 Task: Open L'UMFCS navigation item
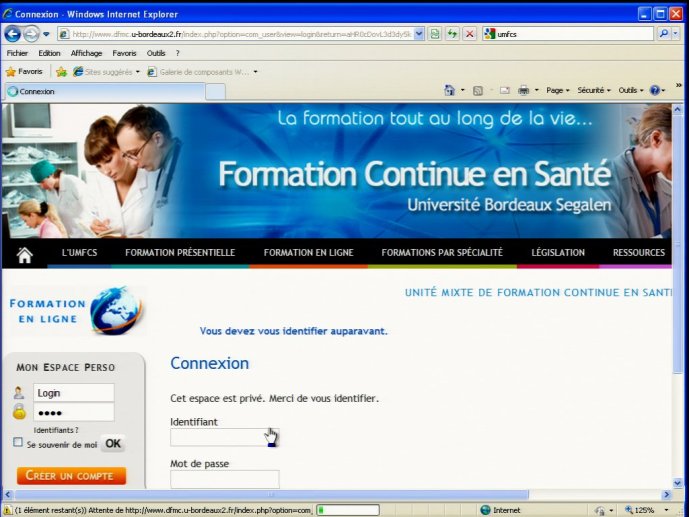(x=80, y=253)
